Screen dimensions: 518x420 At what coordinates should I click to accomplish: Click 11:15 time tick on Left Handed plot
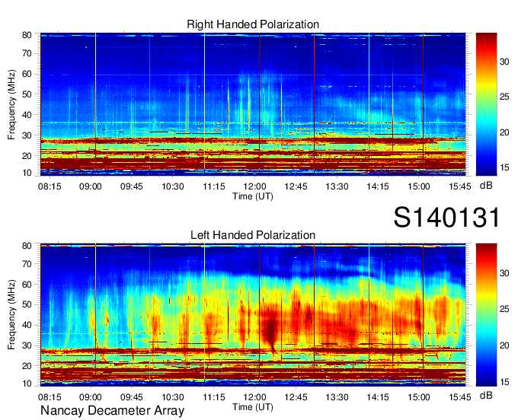point(214,397)
